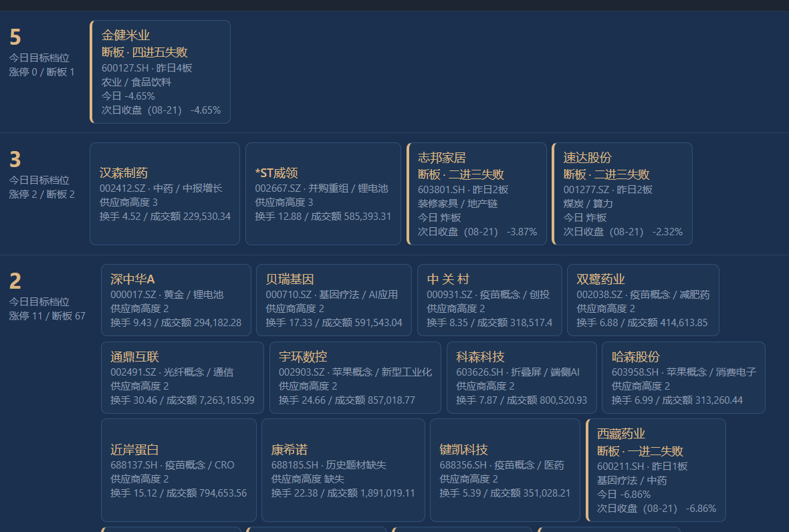Click the "基因疗法 / 中药" sector line
This screenshot has width=789, height=532.
click(632, 481)
